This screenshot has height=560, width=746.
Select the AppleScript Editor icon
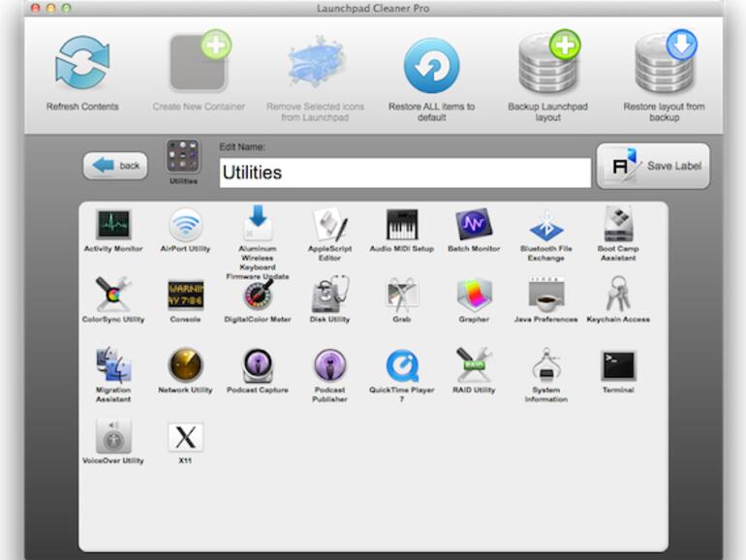(x=329, y=224)
